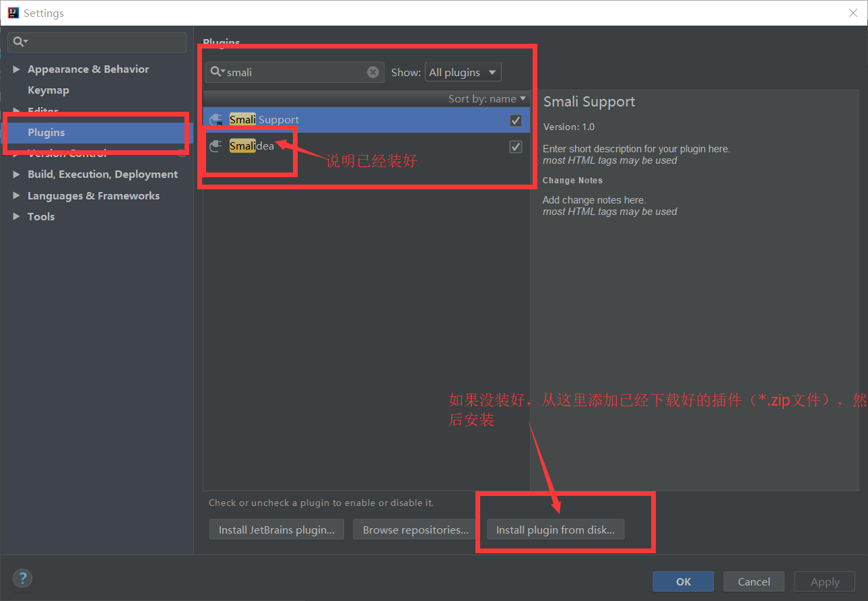
Task: Click Install plugin from disk button
Action: pyautogui.click(x=556, y=530)
